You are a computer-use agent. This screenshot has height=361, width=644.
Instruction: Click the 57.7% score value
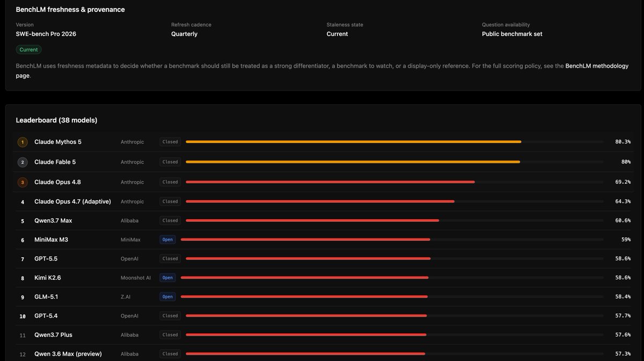[x=623, y=316]
